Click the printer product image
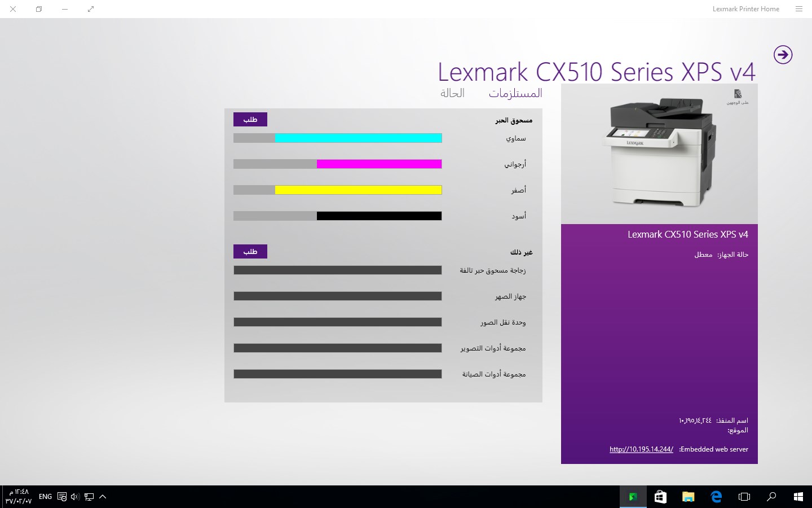 click(x=659, y=152)
